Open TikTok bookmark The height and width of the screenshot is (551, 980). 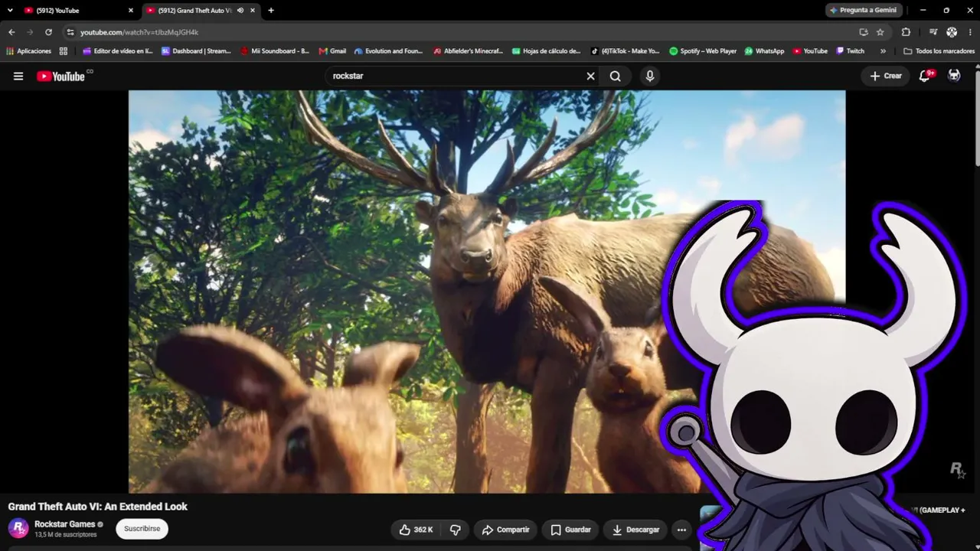[625, 51]
